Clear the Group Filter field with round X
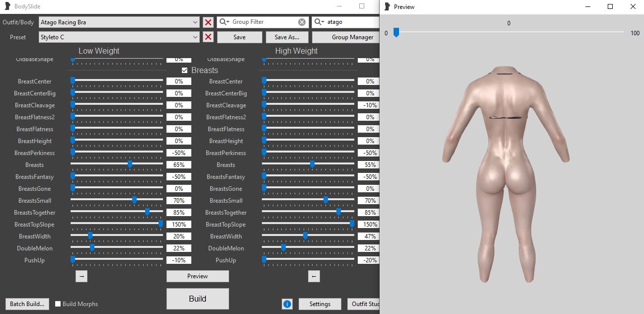Image resolution: width=644 pixels, height=314 pixels. (x=302, y=22)
